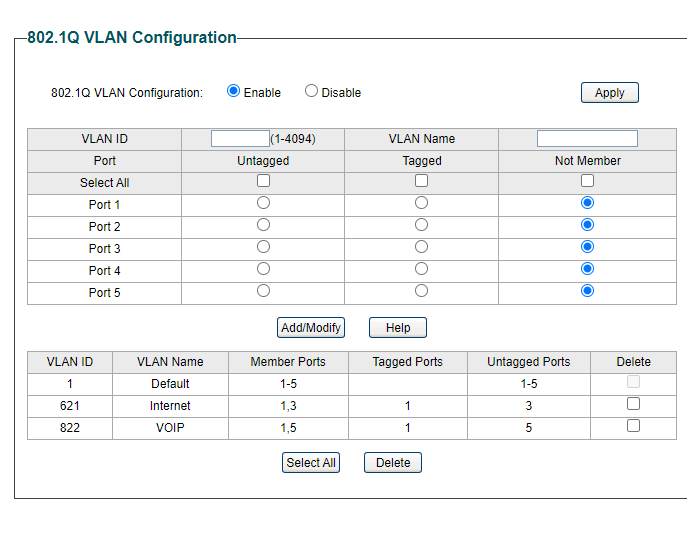Image resolution: width=687 pixels, height=547 pixels.
Task: Select the Enable radio button
Action: 234,91
